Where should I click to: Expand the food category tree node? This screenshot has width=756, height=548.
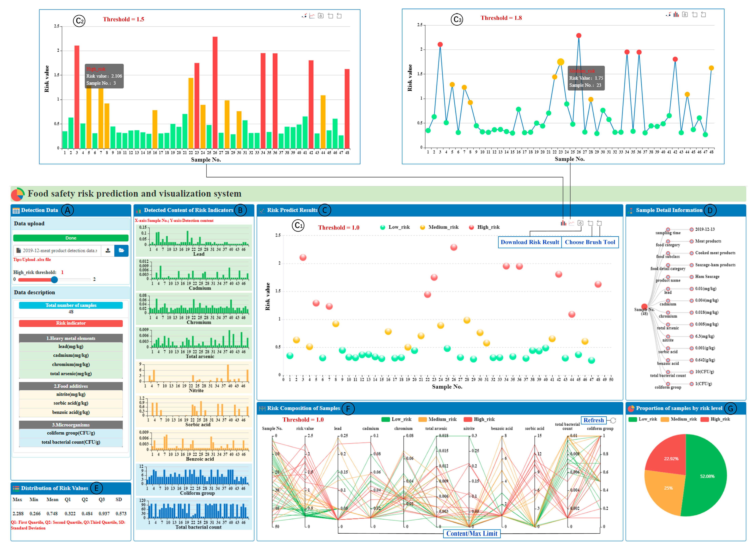[668, 241]
